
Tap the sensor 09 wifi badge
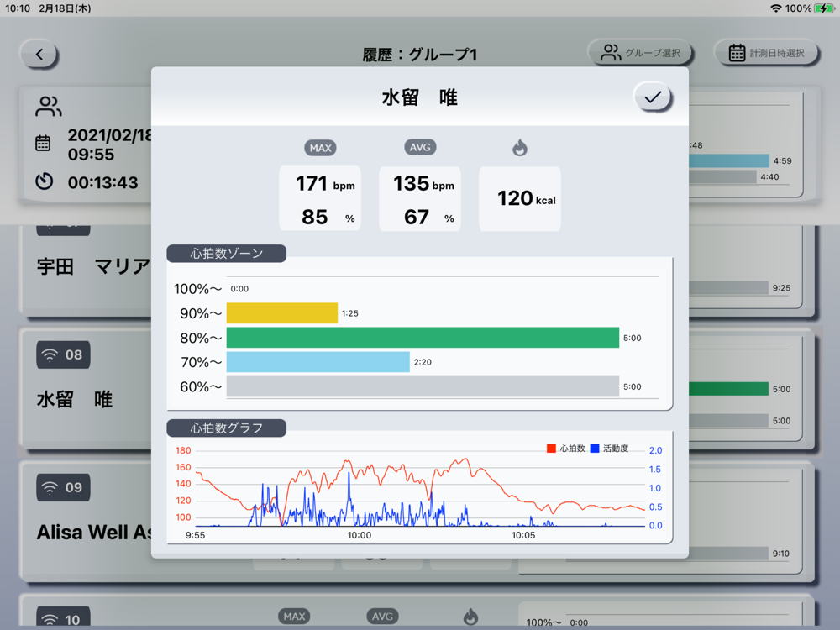[63, 487]
